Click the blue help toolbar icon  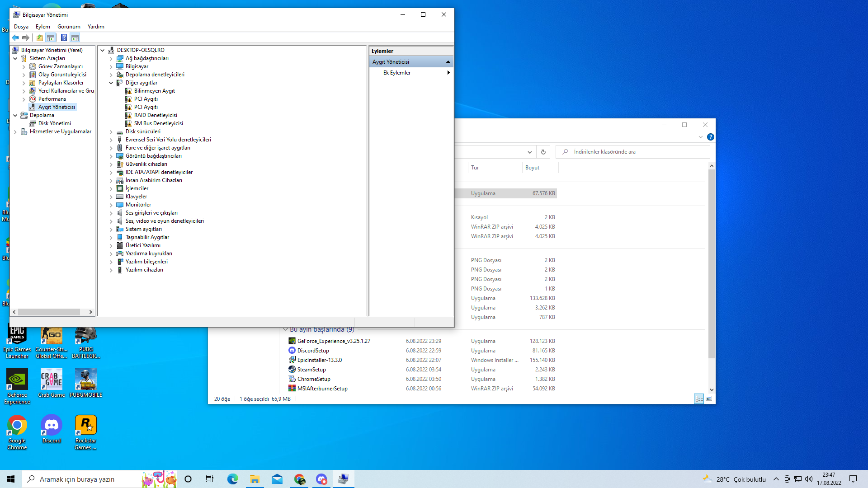pyautogui.click(x=64, y=38)
